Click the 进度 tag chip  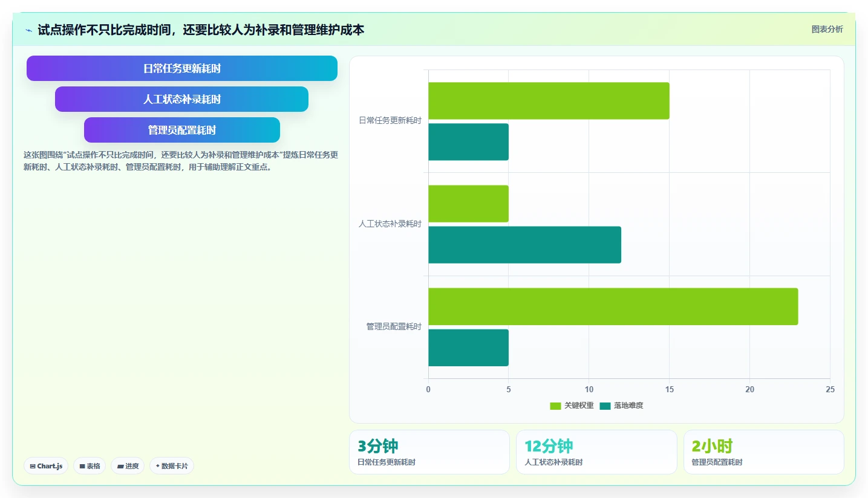[x=128, y=466]
